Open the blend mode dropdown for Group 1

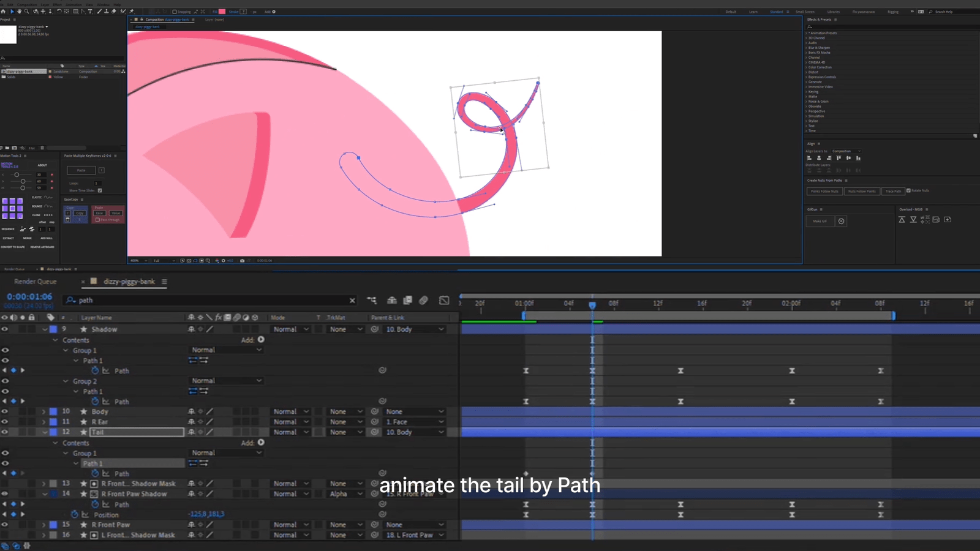pos(225,350)
